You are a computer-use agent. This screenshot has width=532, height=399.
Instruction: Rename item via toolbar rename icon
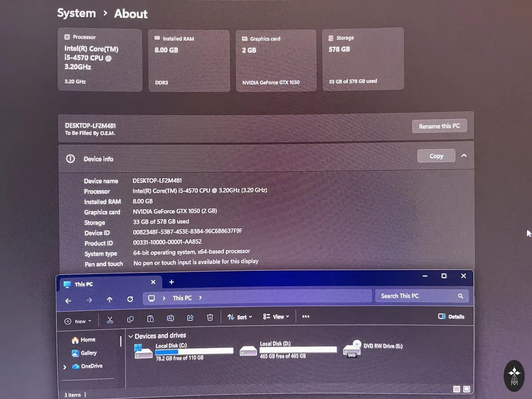[170, 318]
